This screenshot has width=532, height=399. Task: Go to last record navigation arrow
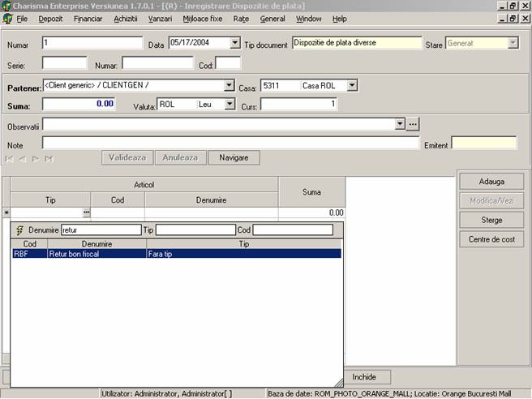(x=49, y=159)
